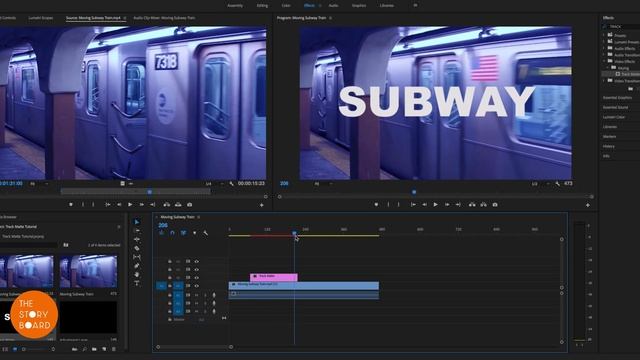Click Overwrite button in Source monitor
This screenshot has height=360, width=640.
[178, 204]
